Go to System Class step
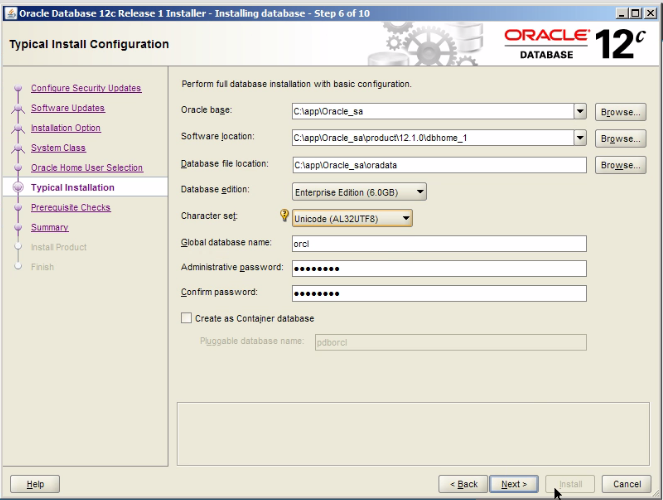Viewport: 663px width, 500px height. pyautogui.click(x=58, y=148)
